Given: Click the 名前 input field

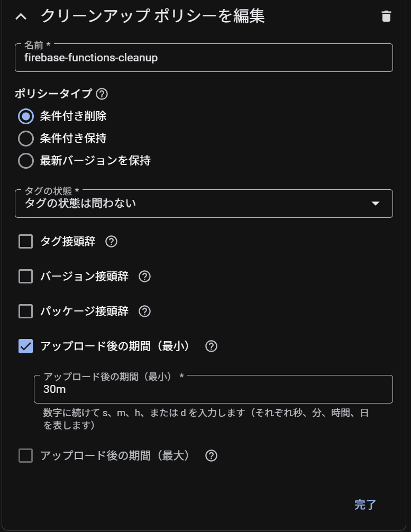Looking at the screenshot, I should pyautogui.click(x=204, y=58).
